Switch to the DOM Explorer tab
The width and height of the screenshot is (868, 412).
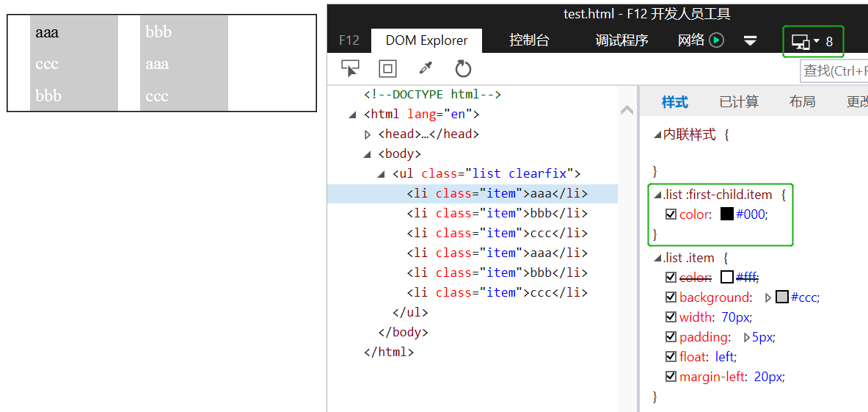point(427,40)
